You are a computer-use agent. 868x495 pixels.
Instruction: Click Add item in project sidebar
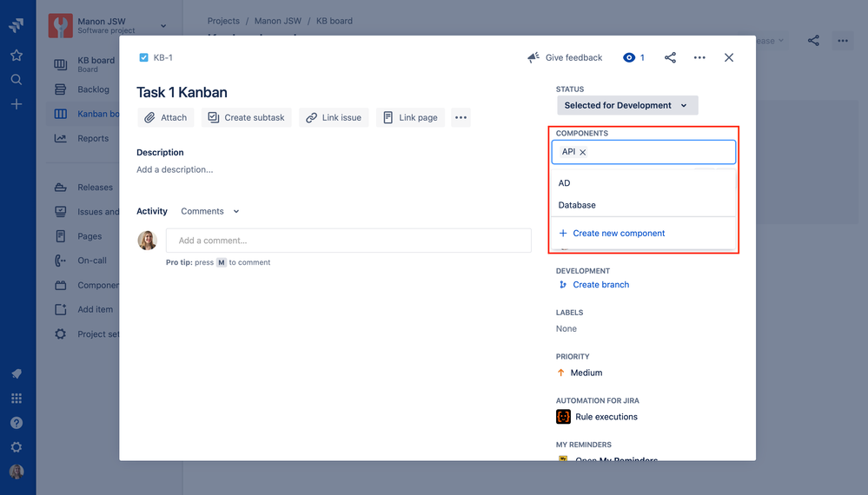tap(83, 309)
